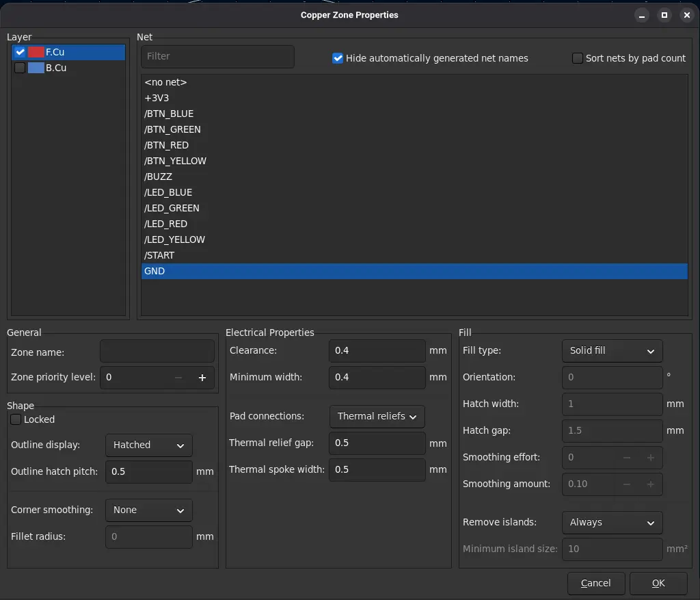This screenshot has height=600, width=700.
Task: Focus the net Filter field
Action: click(217, 56)
